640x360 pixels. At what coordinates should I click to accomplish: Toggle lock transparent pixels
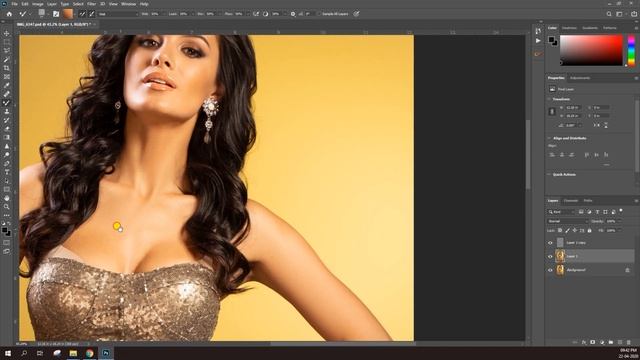pyautogui.click(x=560, y=231)
